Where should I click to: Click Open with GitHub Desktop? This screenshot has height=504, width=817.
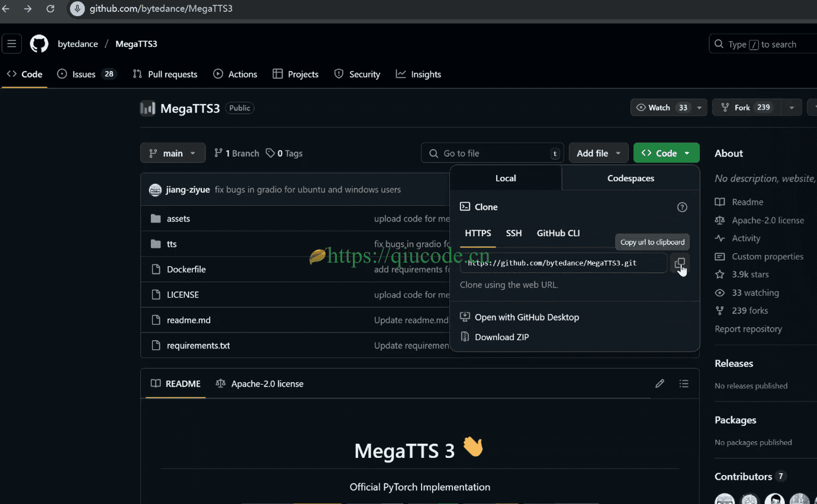(526, 317)
